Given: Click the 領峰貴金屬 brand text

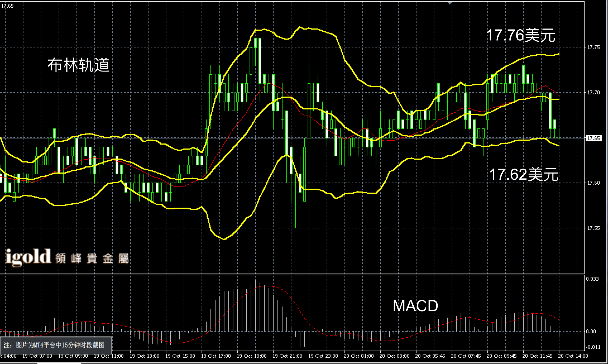Looking at the screenshot, I should [x=92, y=258].
